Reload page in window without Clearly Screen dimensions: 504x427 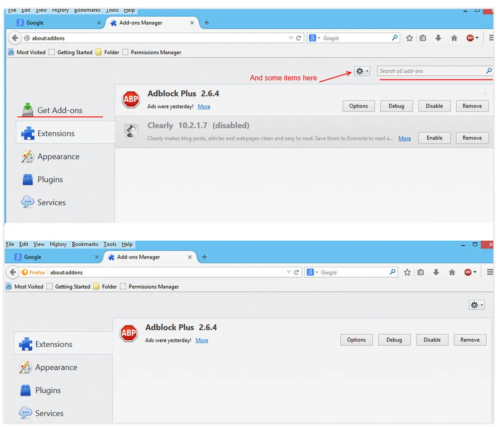[296, 272]
